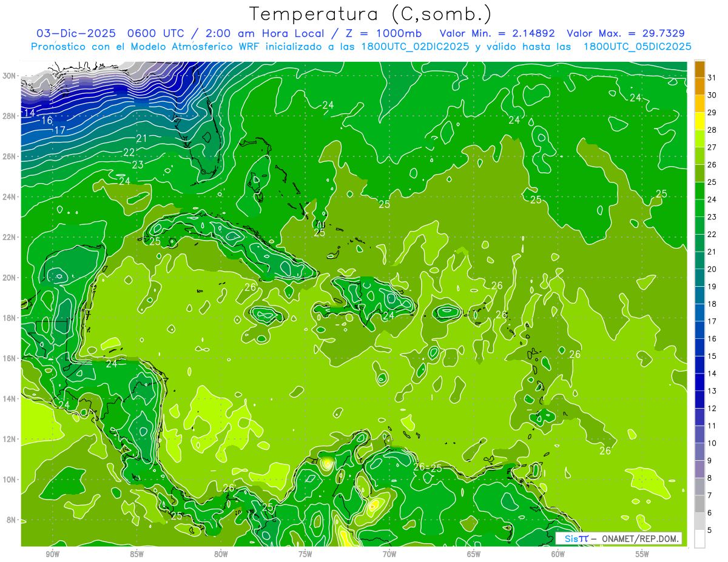Click the 22N latitude axis label
This screenshot has width=728, height=562.
[x=10, y=237]
